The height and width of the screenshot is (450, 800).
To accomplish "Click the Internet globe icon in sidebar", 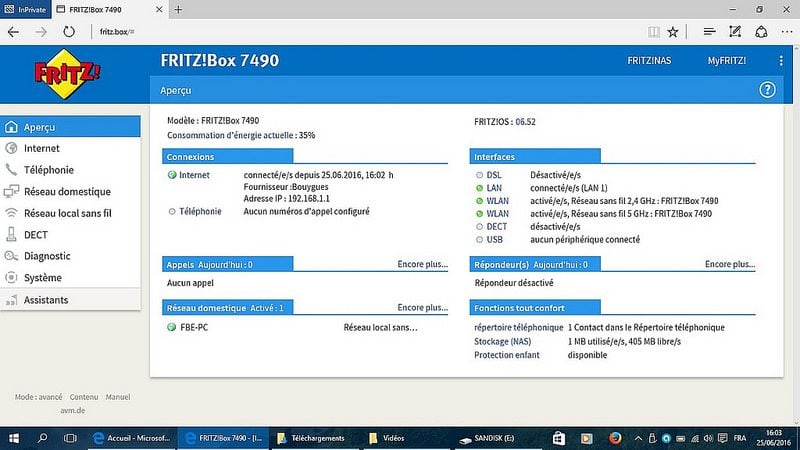I will 11,148.
